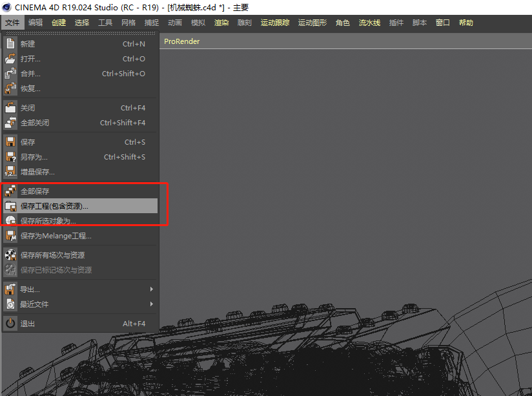Click the 增量保存 incremental save icon
The width and height of the screenshot is (532, 396).
coord(10,172)
